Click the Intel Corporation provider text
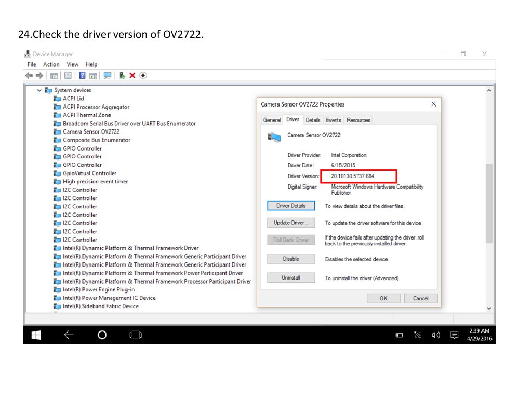 (349, 155)
